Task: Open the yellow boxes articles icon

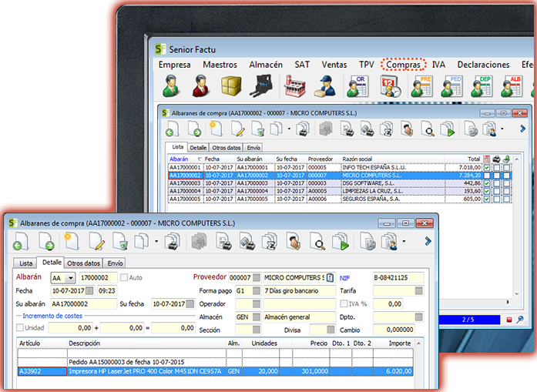Action: tap(231, 86)
